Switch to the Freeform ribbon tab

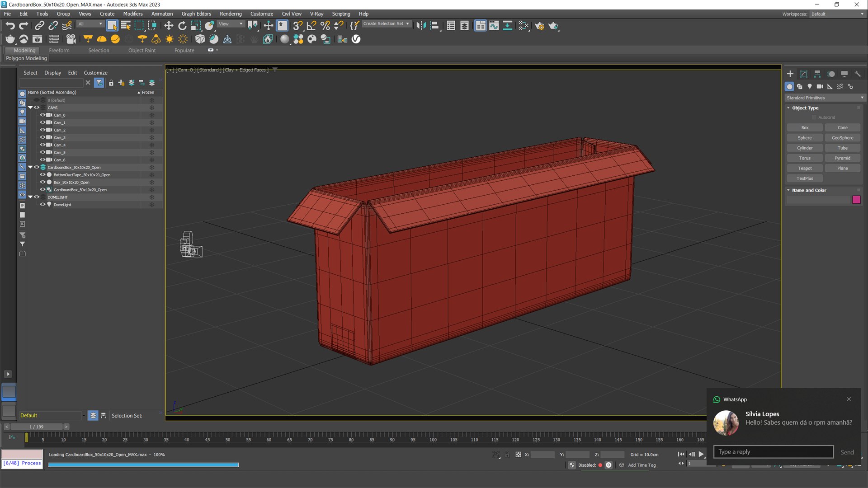[59, 51]
